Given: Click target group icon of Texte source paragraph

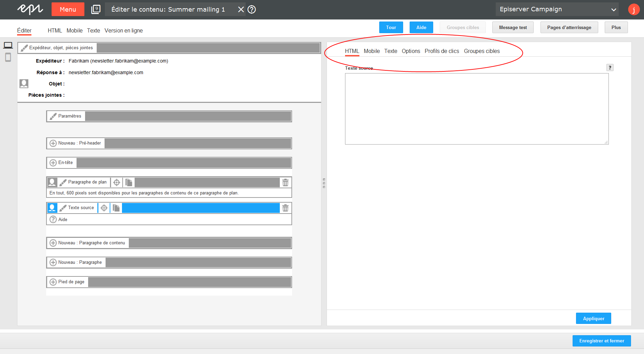Looking at the screenshot, I should (x=52, y=208).
